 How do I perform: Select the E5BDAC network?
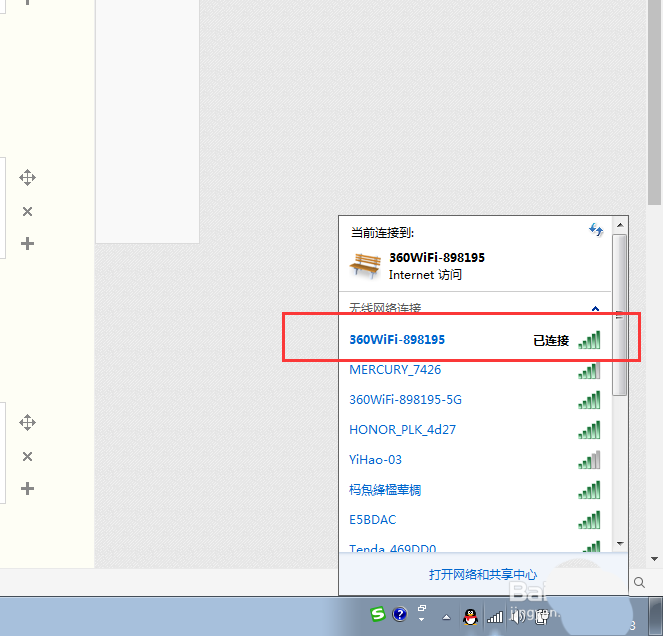tap(475, 520)
